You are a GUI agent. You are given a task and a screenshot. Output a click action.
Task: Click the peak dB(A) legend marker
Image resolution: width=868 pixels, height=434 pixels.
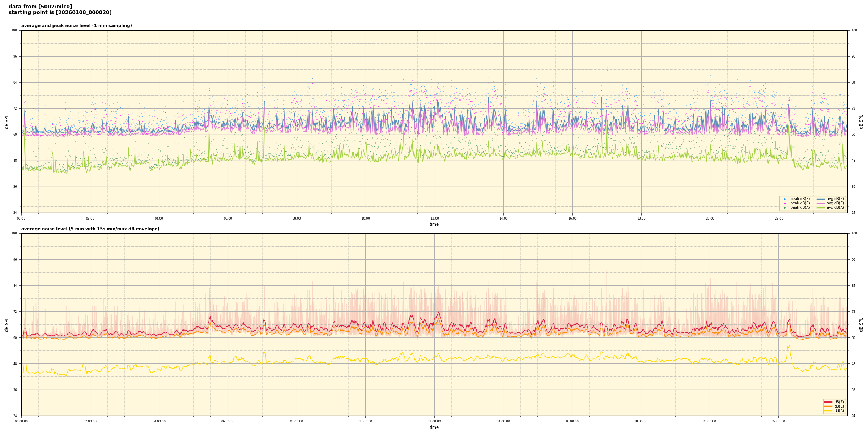[784, 208]
